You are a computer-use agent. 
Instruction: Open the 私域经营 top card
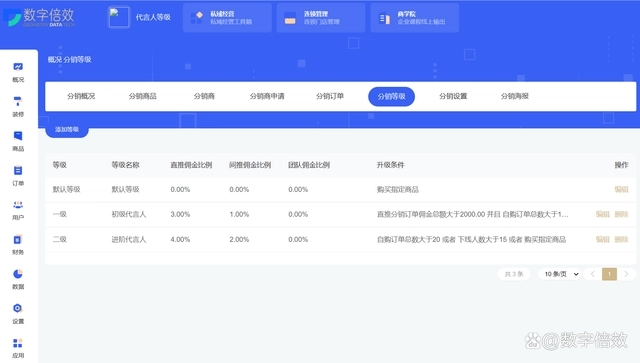[227, 18]
